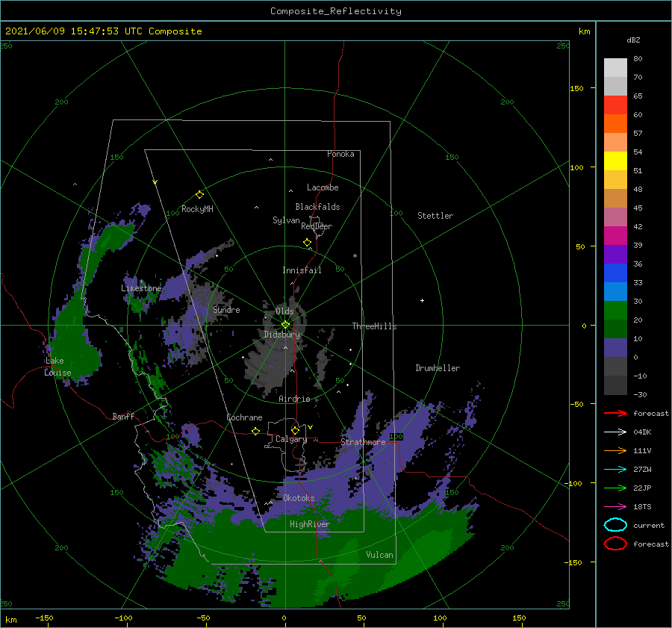Click the Lacombe city label
The image size is (672, 628).
pyautogui.click(x=323, y=187)
